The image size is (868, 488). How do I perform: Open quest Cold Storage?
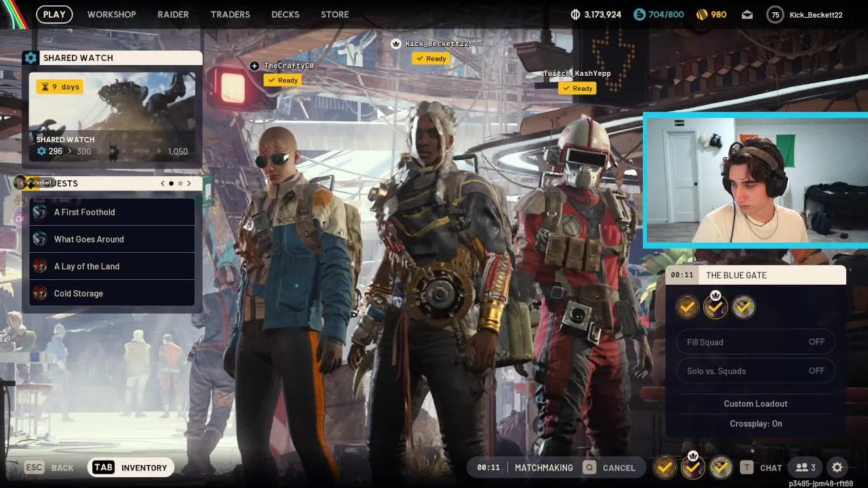113,293
